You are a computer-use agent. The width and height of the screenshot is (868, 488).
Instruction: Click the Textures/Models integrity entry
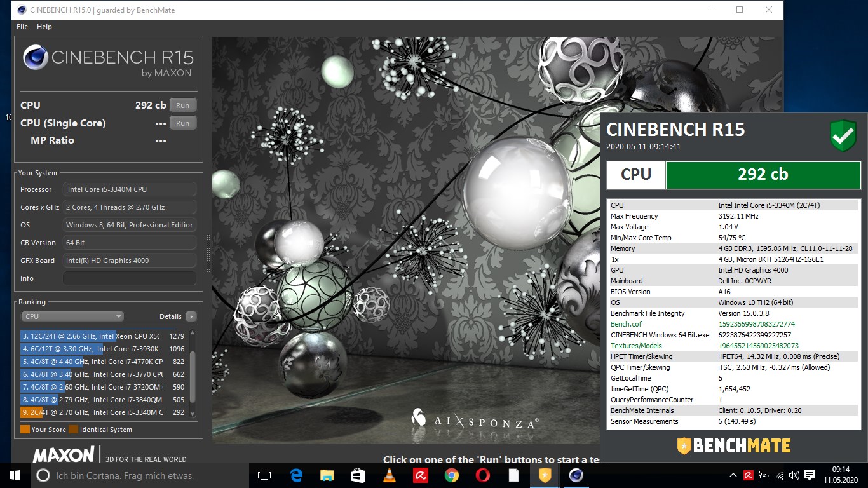pos(734,346)
